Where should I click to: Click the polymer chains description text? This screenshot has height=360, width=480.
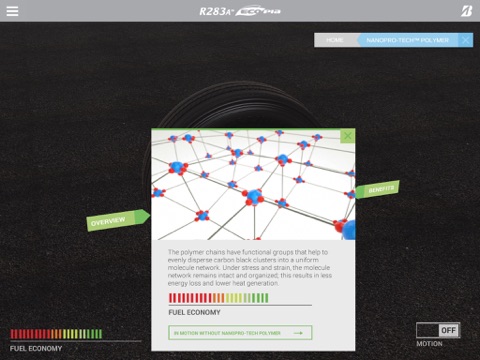250,268
